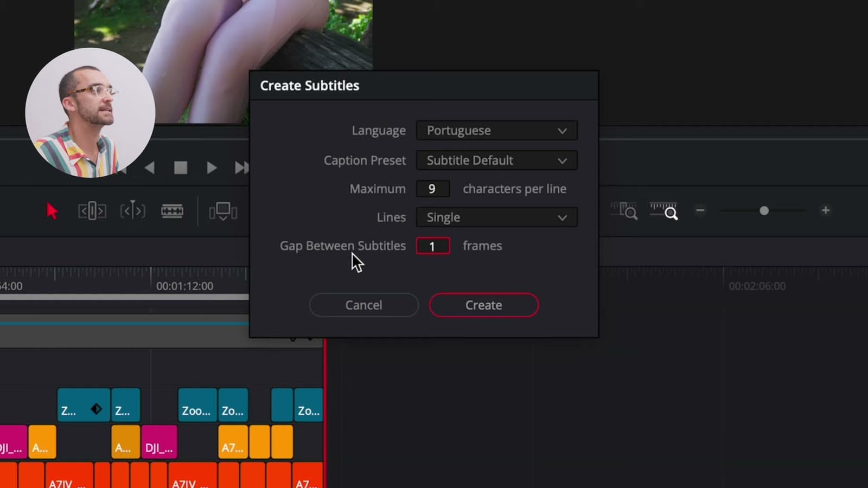This screenshot has width=868, height=488.
Task: Select the Blade Edit Mode tool
Action: (172, 211)
